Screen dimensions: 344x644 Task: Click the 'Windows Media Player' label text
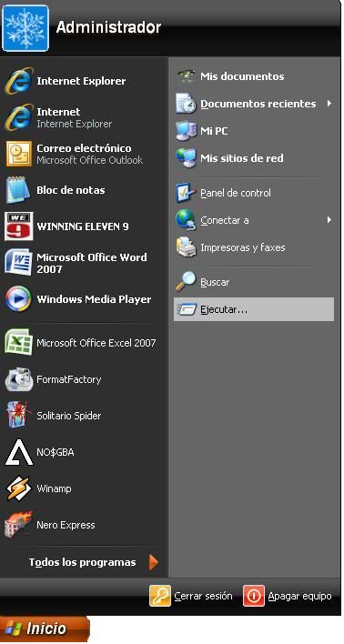point(94,299)
